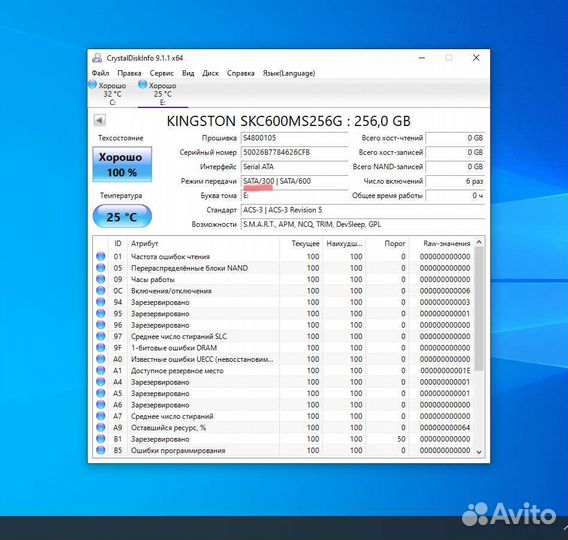This screenshot has height=540, width=568.
Task: Click the drive letter field E:
Action: point(294,196)
